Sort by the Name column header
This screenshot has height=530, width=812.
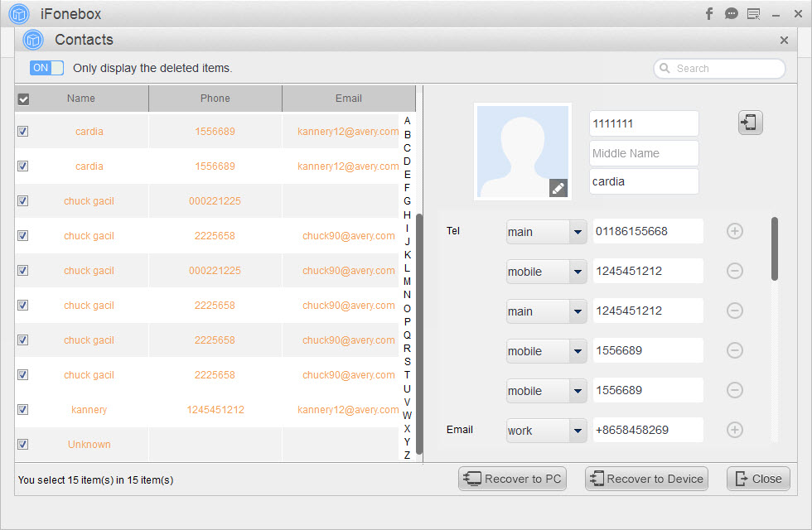(81, 99)
